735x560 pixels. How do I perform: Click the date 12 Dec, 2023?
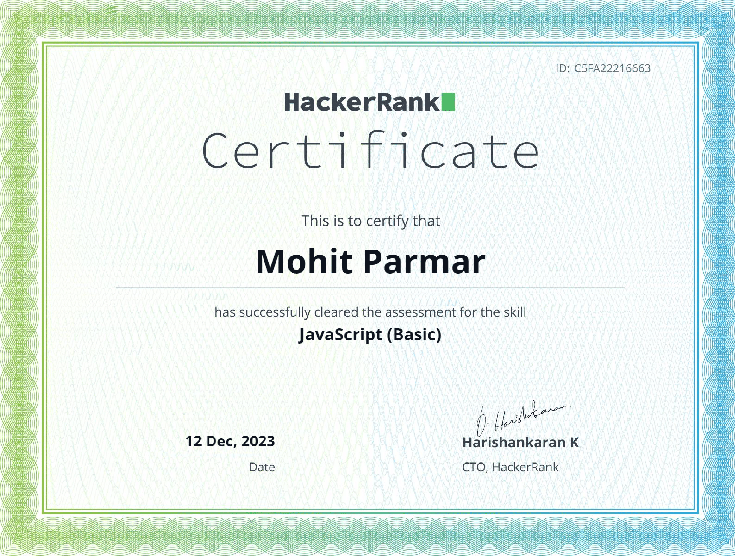[x=230, y=441]
